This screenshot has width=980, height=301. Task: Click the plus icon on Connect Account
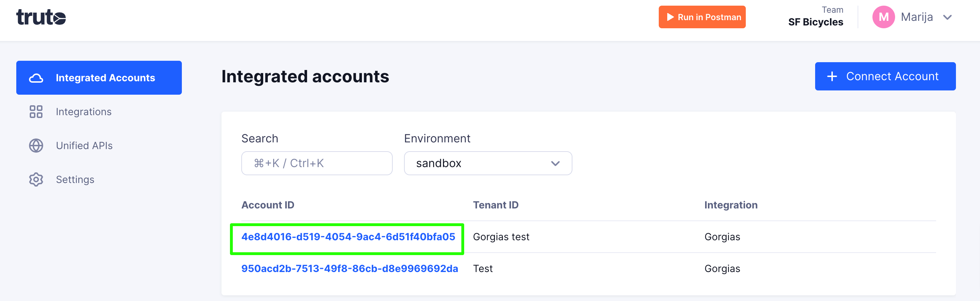(x=832, y=76)
